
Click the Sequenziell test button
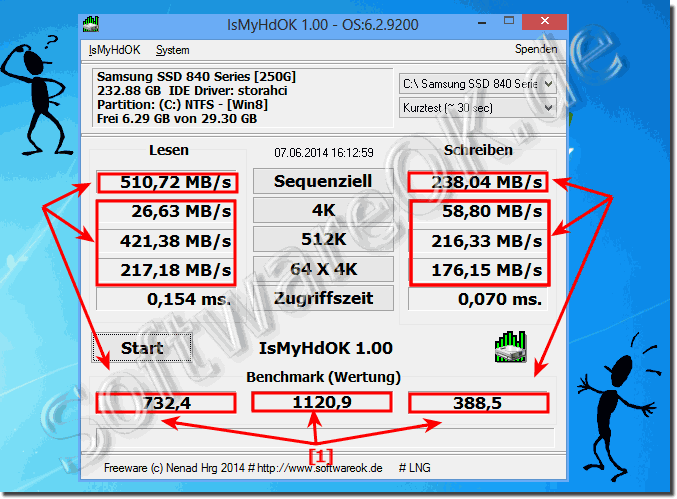(x=323, y=181)
